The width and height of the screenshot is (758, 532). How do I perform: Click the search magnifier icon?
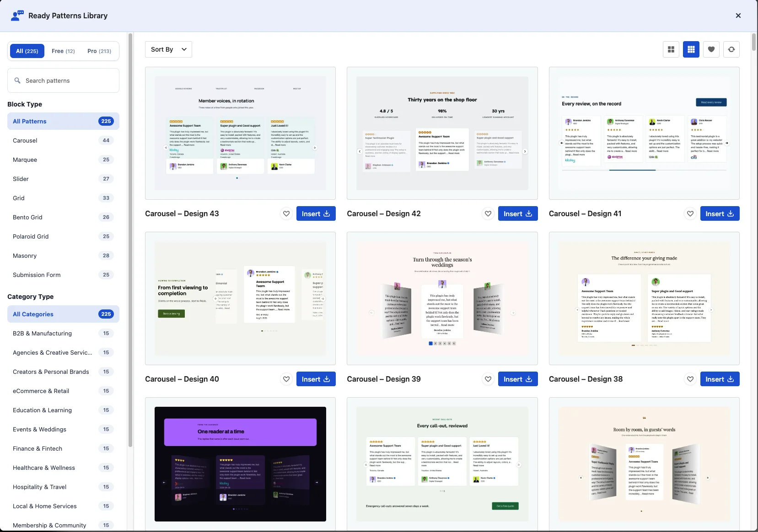pyautogui.click(x=17, y=80)
